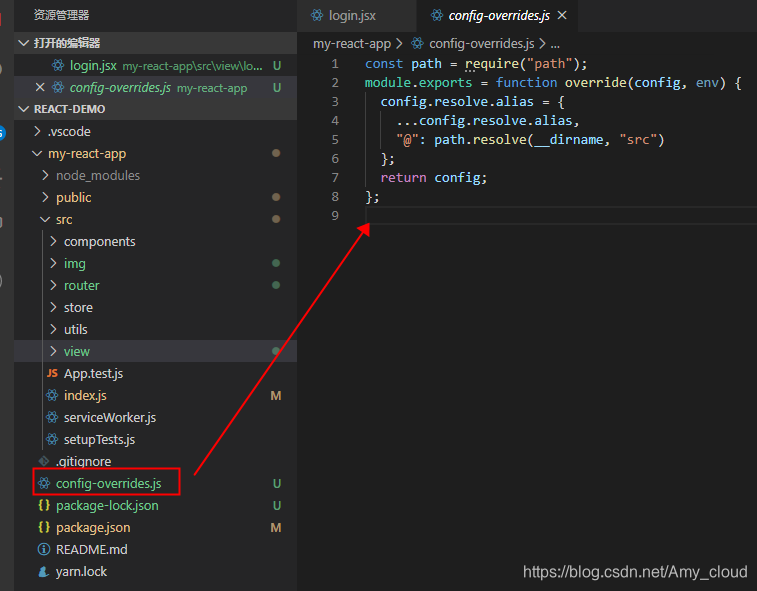757x591 pixels.
Task: Collapse the open editors section chevron
Action: 23,43
